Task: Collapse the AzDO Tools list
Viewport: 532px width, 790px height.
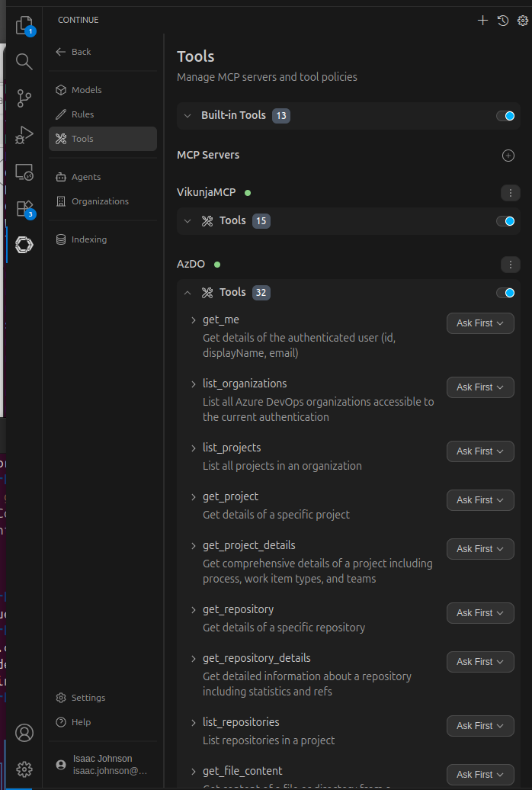Action: 187,293
